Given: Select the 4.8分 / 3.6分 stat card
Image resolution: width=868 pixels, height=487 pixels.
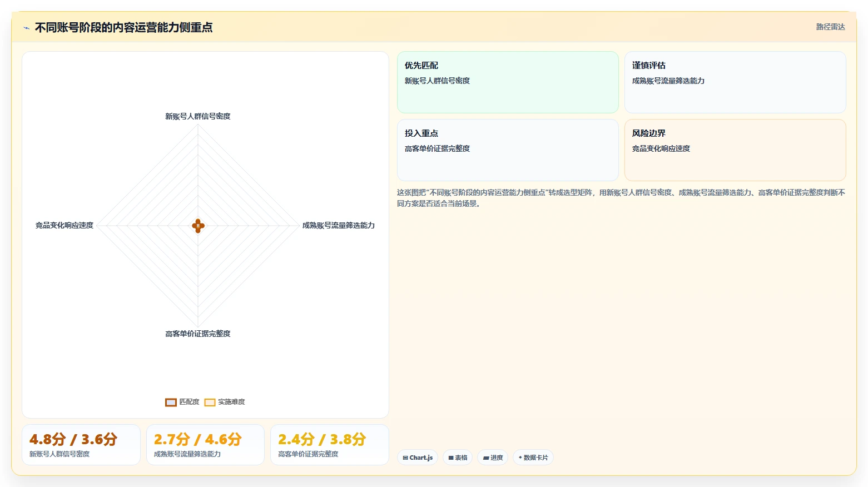Looking at the screenshot, I should click(81, 445).
